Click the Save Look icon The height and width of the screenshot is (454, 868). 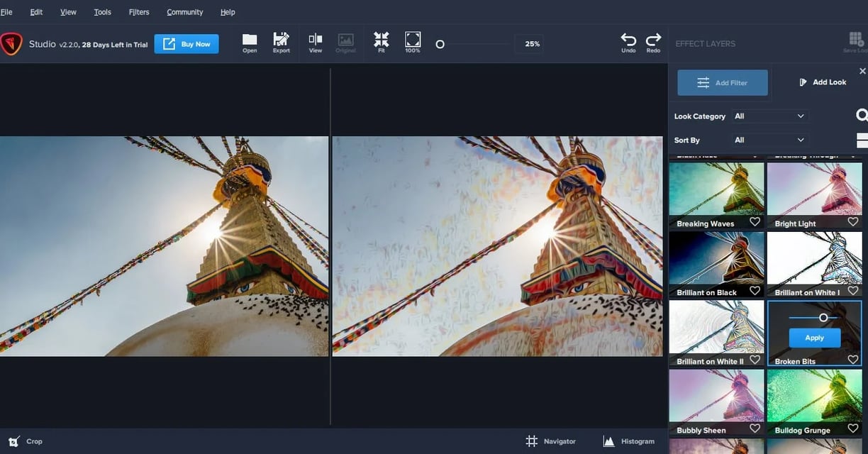click(856, 43)
